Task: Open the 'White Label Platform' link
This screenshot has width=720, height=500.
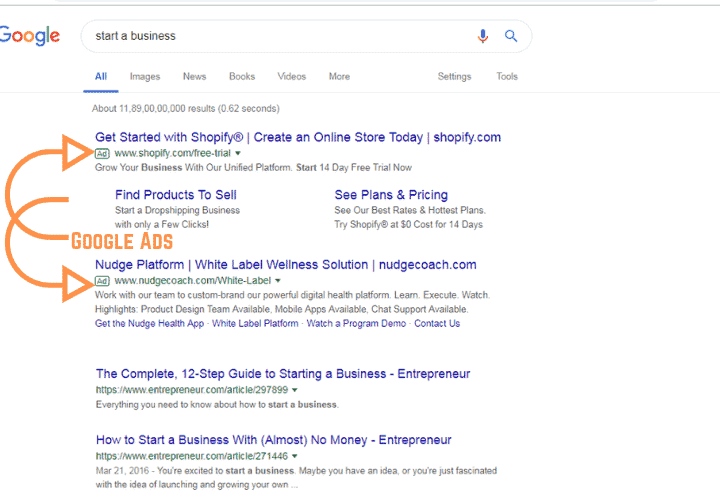Action: (x=255, y=324)
